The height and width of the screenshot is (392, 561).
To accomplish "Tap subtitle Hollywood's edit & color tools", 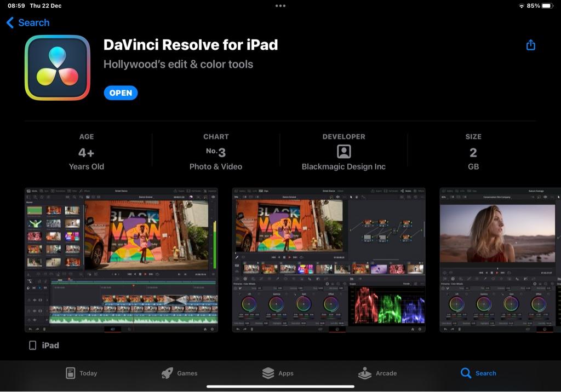I will (x=178, y=65).
